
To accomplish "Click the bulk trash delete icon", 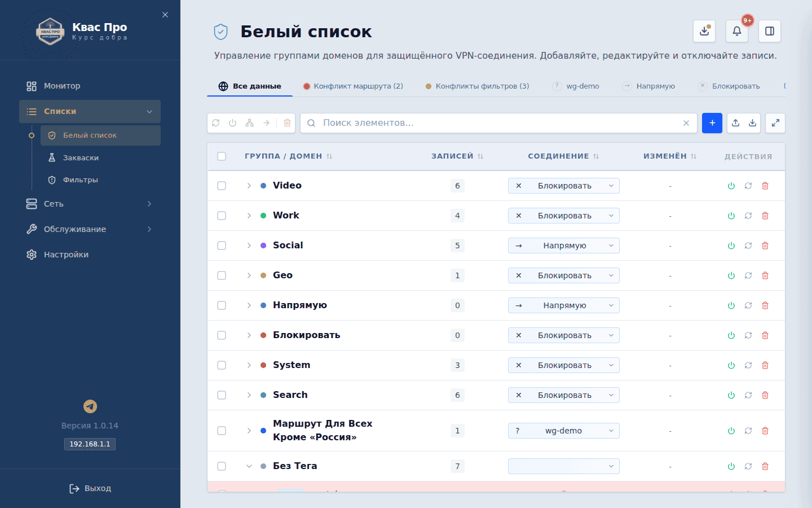I will pyautogui.click(x=287, y=123).
